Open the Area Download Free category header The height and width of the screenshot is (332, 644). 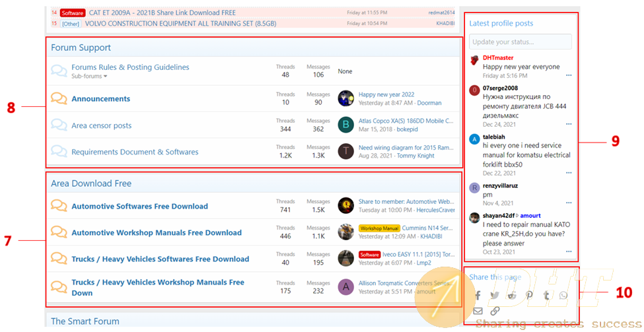[91, 183]
